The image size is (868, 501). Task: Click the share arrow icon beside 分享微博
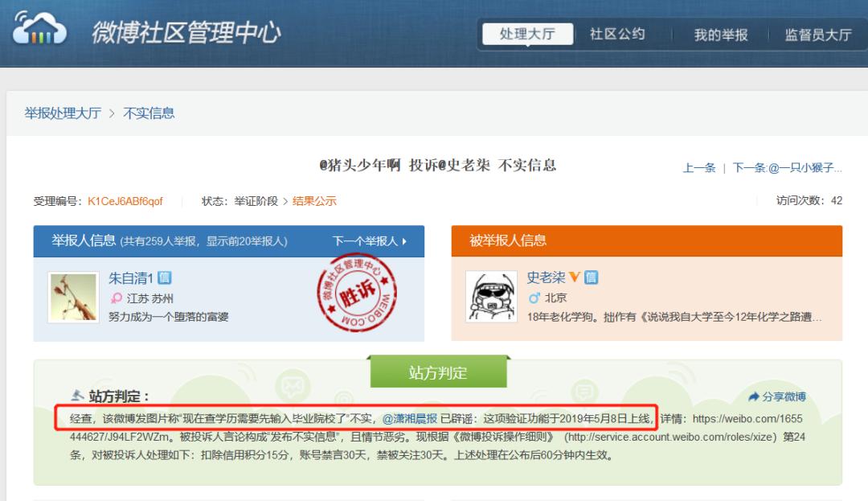click(753, 397)
